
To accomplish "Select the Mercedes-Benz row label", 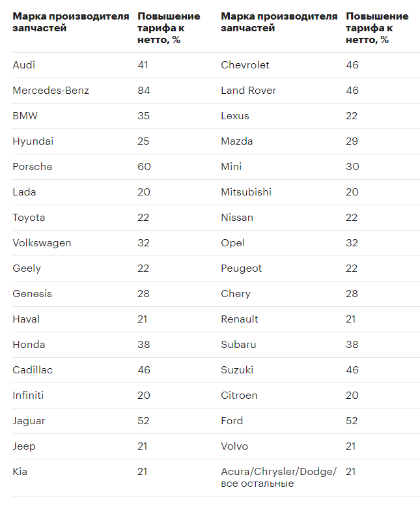I will click(x=51, y=91).
